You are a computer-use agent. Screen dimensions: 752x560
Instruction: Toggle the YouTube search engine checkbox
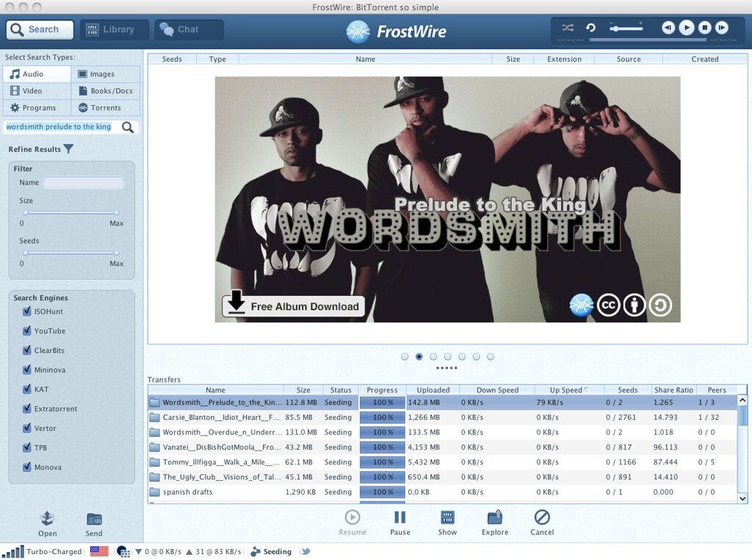[27, 331]
